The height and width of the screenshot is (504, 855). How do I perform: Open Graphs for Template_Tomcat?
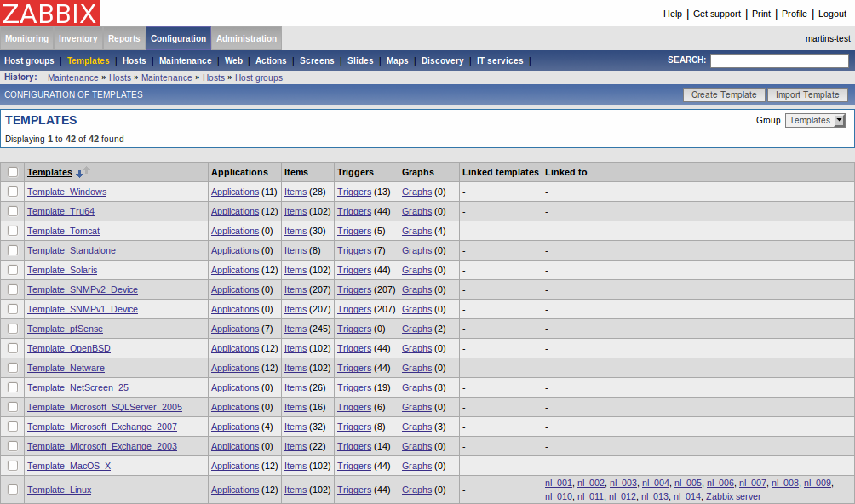[417, 231]
